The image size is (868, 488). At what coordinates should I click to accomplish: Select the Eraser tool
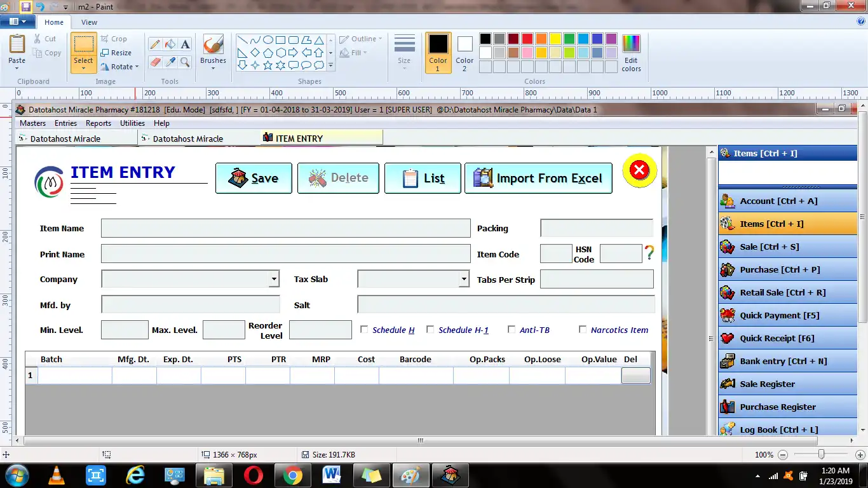pos(154,62)
